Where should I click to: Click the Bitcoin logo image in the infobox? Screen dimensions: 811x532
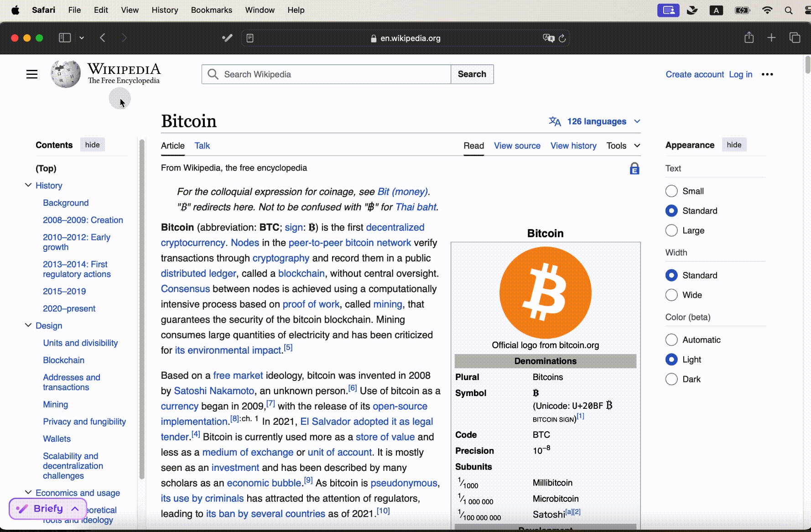546,292
